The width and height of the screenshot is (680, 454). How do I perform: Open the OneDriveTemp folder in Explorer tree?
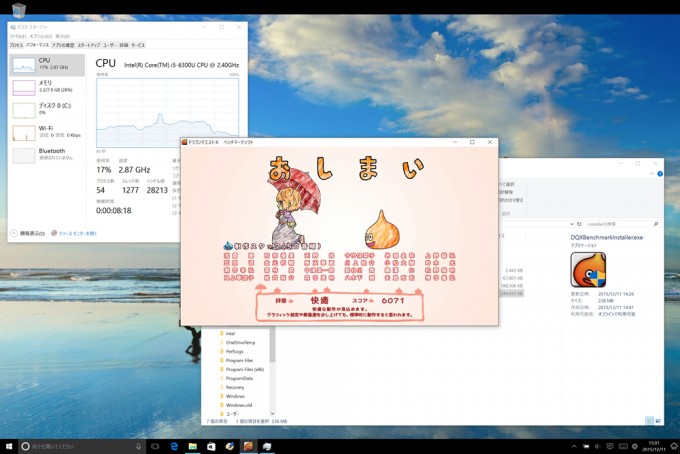[237, 343]
